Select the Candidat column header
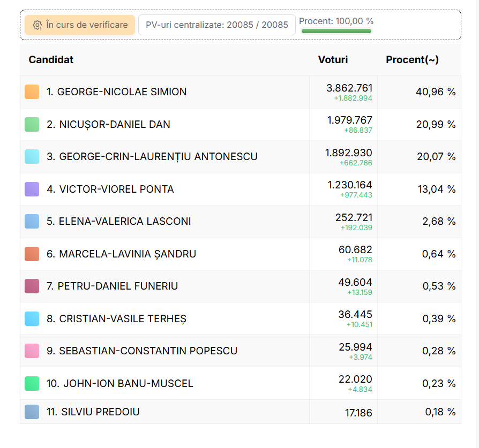 pos(51,60)
